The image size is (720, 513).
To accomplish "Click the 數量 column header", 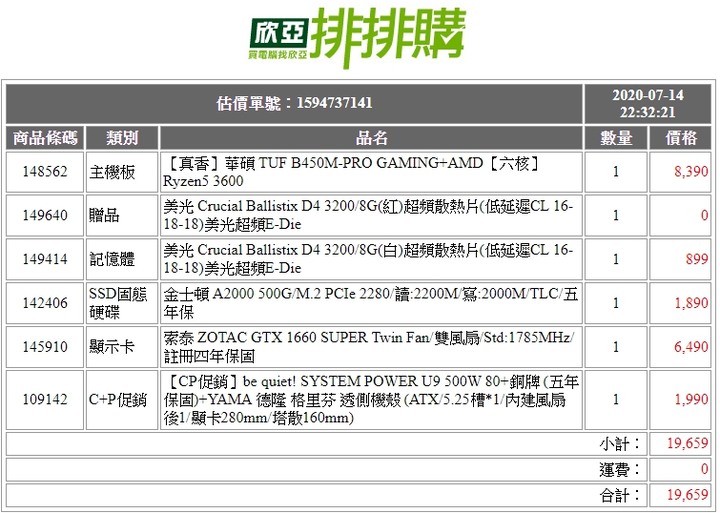I will pos(616,138).
